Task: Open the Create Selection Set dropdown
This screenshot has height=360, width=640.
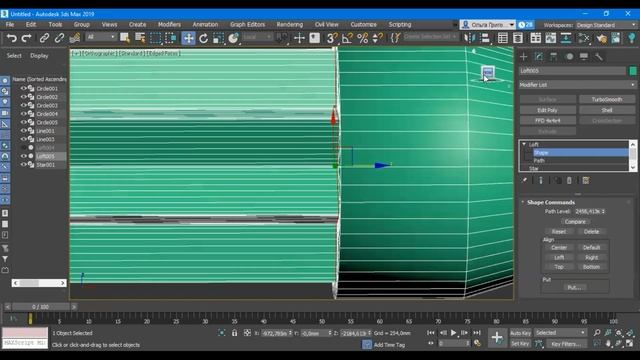Action: point(431,37)
